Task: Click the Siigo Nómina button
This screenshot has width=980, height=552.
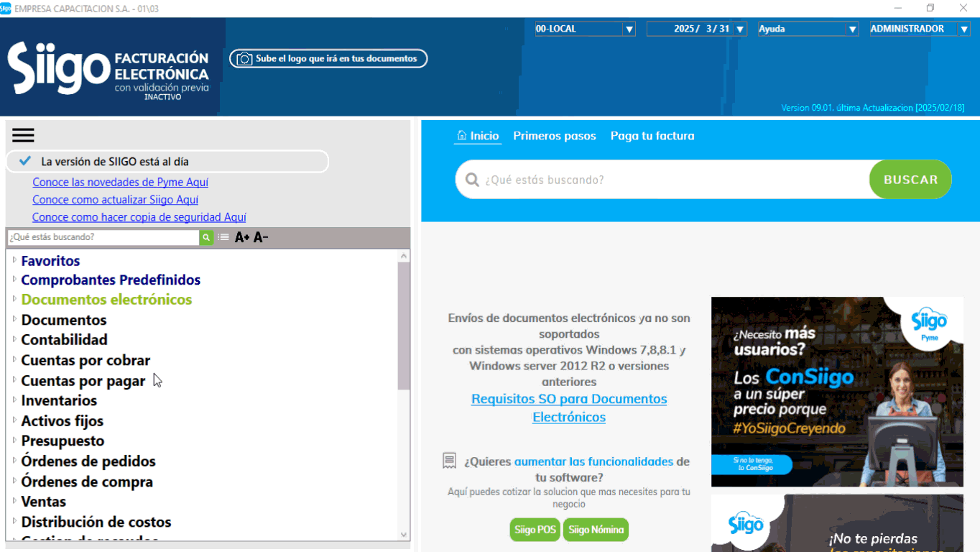Action: [x=596, y=530]
